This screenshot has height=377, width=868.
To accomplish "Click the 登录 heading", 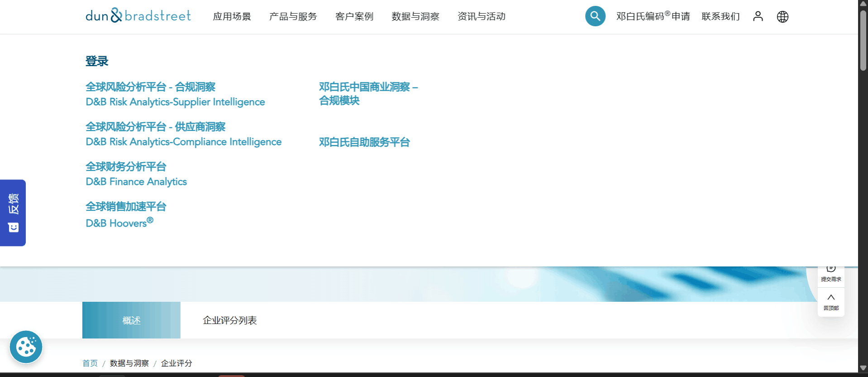I will click(x=97, y=61).
